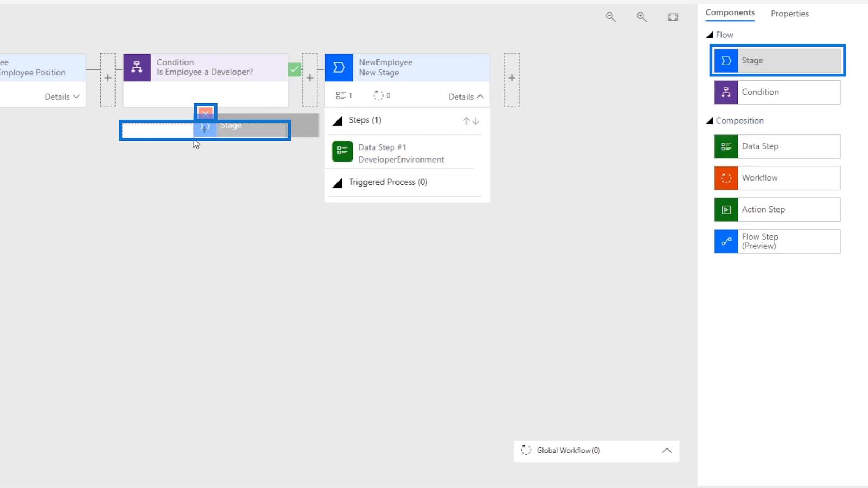The height and width of the screenshot is (488, 868).
Task: Click the blue Flow Step icon in the Components panel
Action: point(726,241)
